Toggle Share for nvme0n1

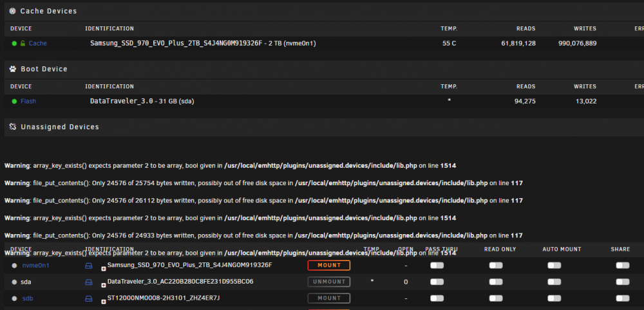623,266
